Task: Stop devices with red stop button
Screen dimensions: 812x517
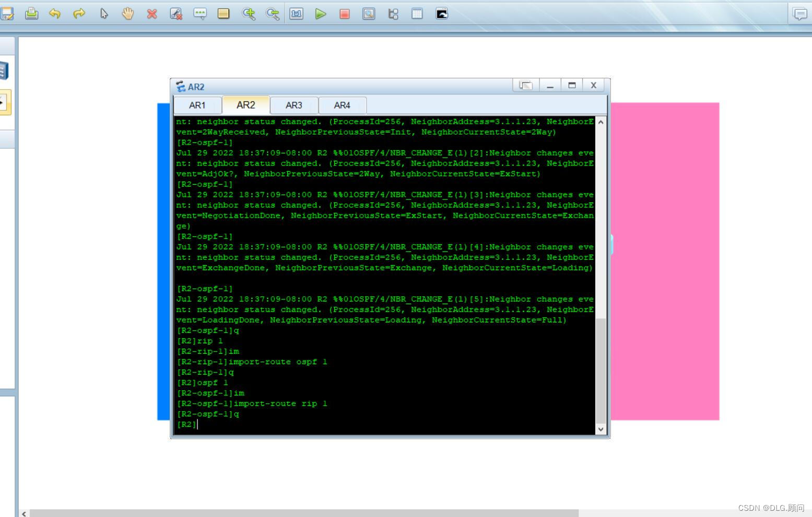Action: [345, 14]
